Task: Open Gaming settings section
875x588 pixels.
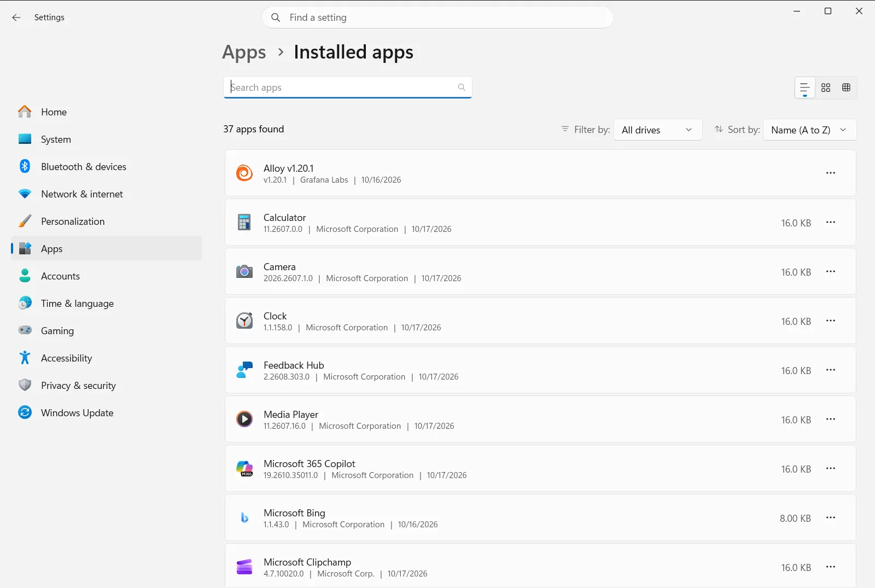Action: pos(107,331)
